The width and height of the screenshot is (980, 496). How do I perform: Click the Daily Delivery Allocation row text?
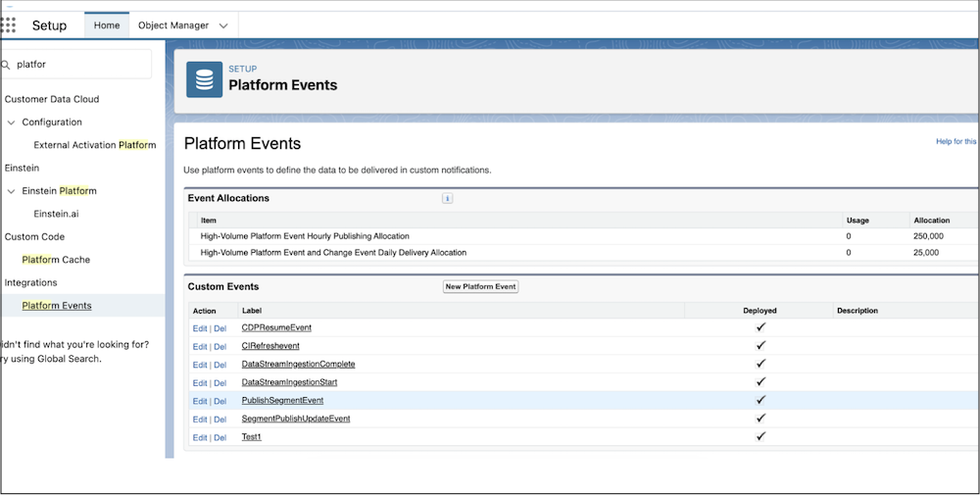(x=333, y=253)
